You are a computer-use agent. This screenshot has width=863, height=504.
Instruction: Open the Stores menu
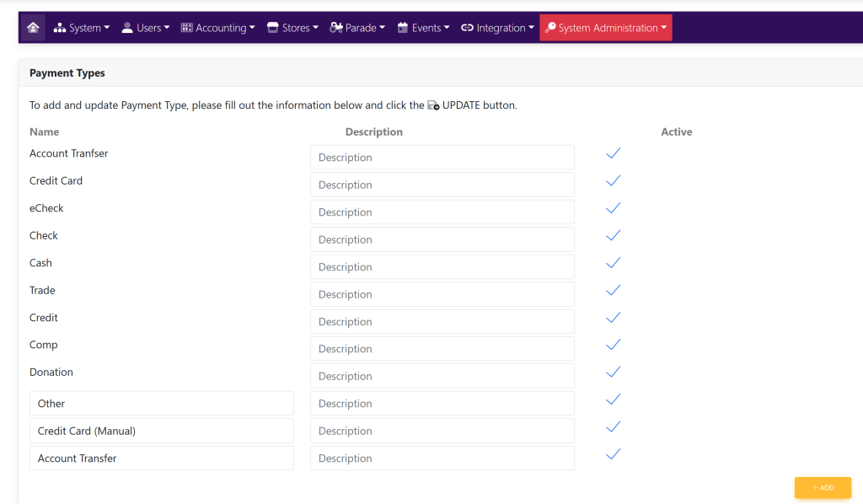click(294, 28)
